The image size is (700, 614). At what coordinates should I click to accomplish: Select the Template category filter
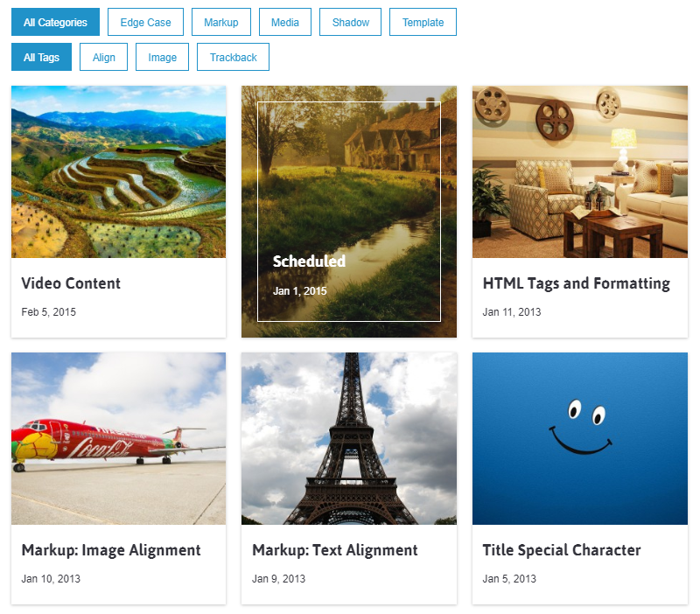coord(423,22)
